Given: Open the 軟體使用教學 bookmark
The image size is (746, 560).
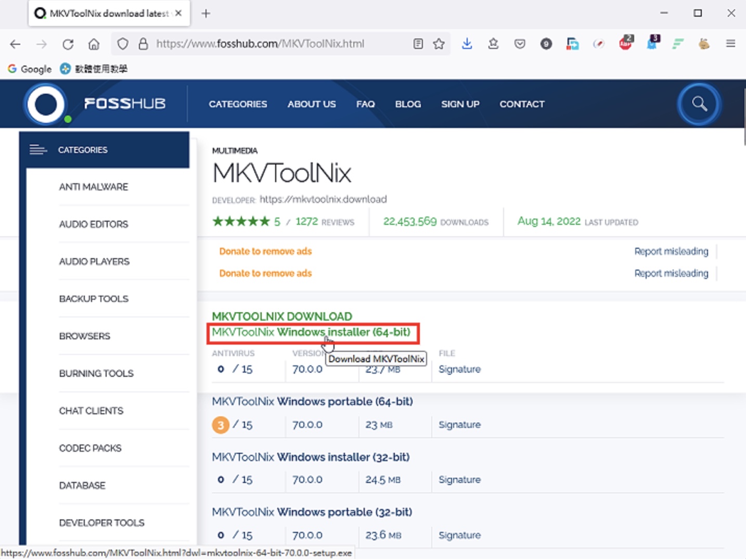Looking at the screenshot, I should [x=94, y=69].
